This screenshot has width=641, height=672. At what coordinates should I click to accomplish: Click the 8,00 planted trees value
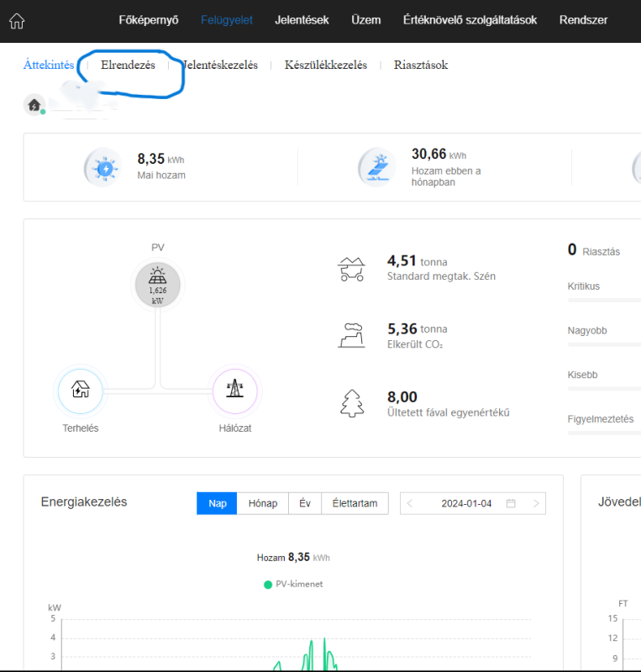[402, 396]
